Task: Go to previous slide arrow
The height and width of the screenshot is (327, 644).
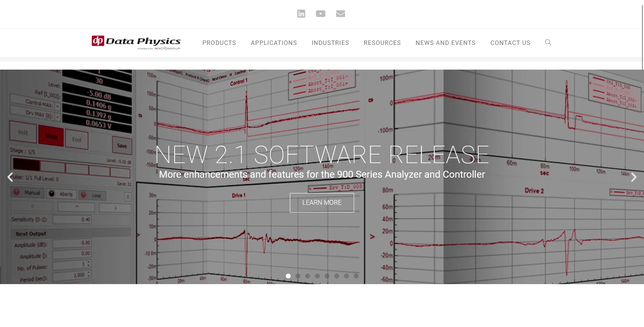Action: click(11, 177)
